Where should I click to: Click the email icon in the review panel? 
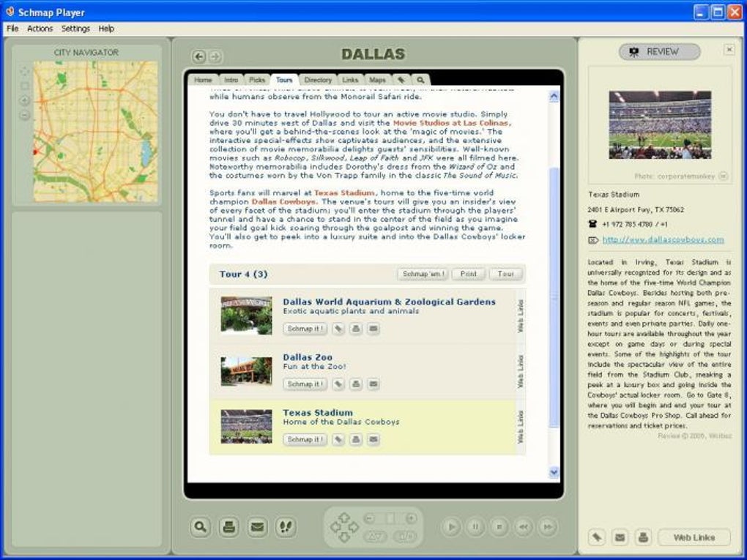pyautogui.click(x=620, y=537)
